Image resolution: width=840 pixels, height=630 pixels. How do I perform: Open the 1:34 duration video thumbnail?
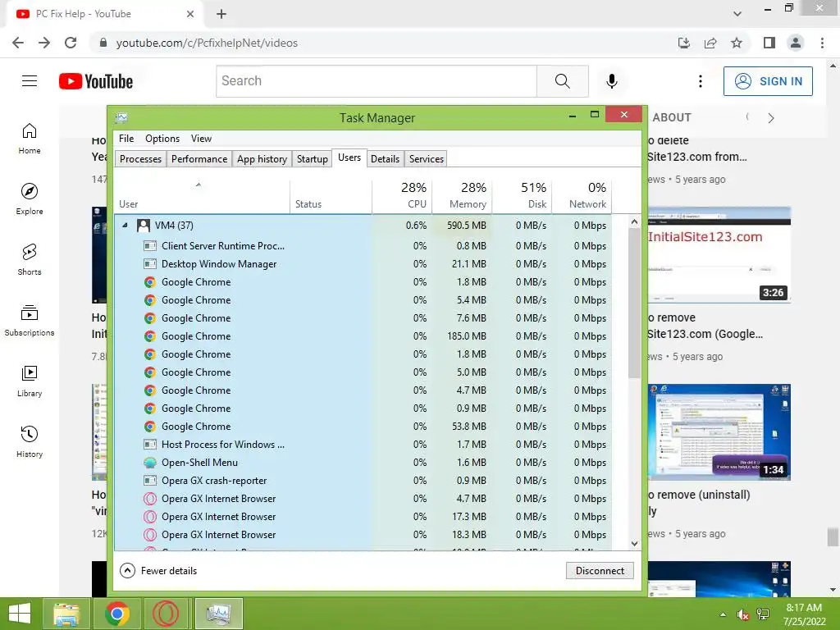pos(719,431)
